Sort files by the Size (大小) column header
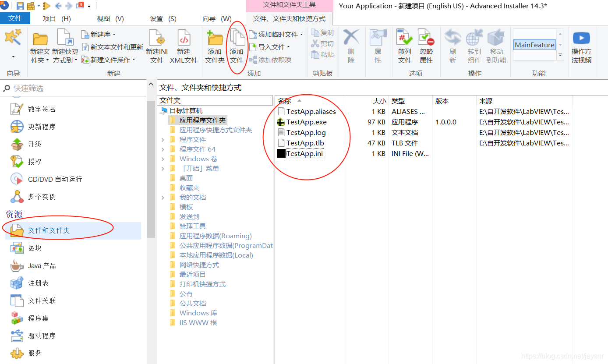The width and height of the screenshot is (608, 364). [x=367, y=101]
